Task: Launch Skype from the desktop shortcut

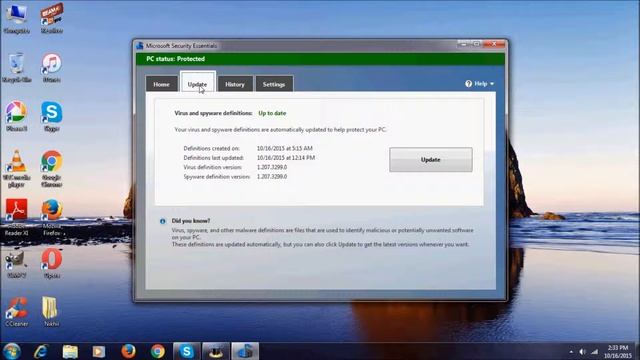Action: click(51, 116)
